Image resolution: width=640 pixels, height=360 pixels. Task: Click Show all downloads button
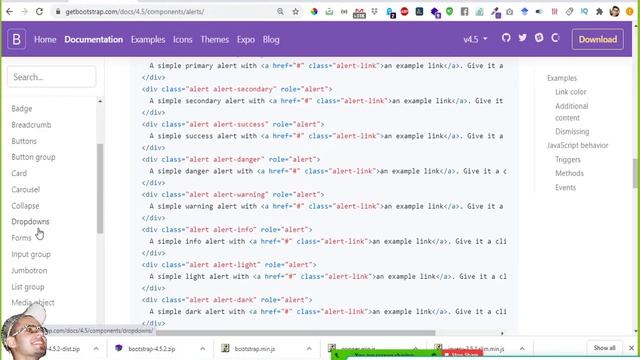pyautogui.click(x=604, y=348)
